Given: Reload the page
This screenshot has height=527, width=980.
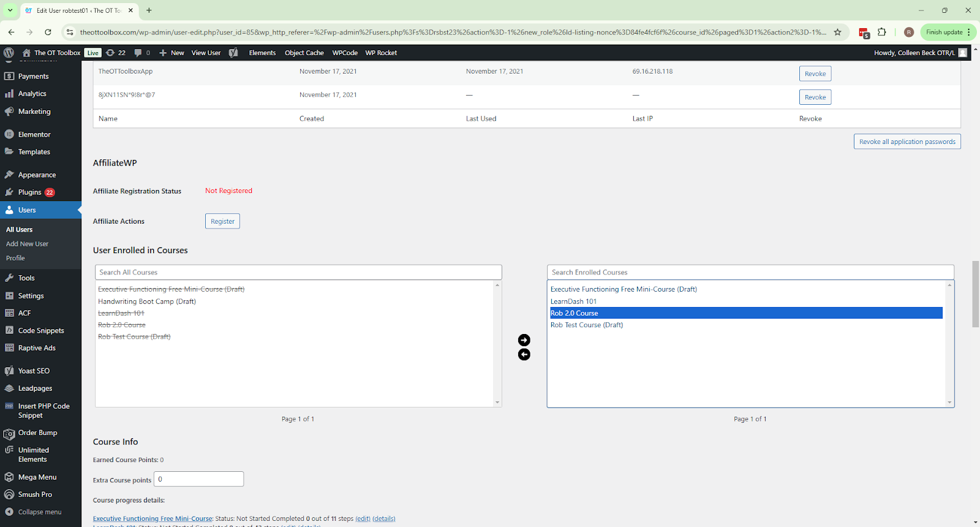Looking at the screenshot, I should [x=48, y=32].
